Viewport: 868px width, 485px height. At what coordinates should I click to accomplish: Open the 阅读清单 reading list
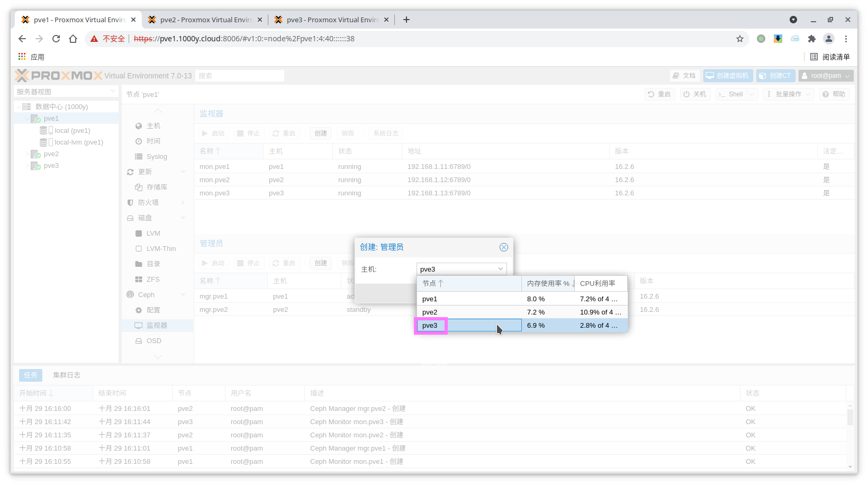coord(830,57)
